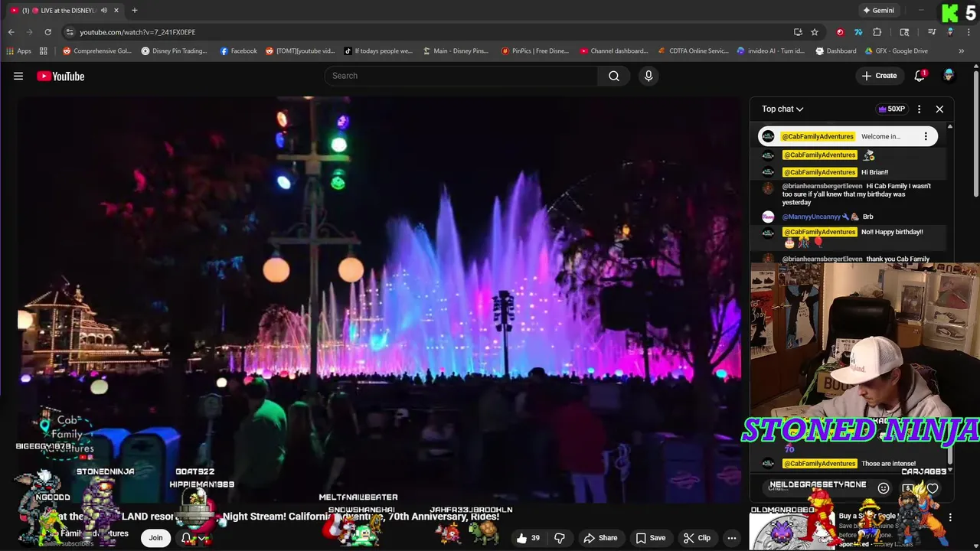Screen dimensions: 980x551
Task: Open Comprehensive Gol... bookmark
Action: pyautogui.click(x=97, y=51)
